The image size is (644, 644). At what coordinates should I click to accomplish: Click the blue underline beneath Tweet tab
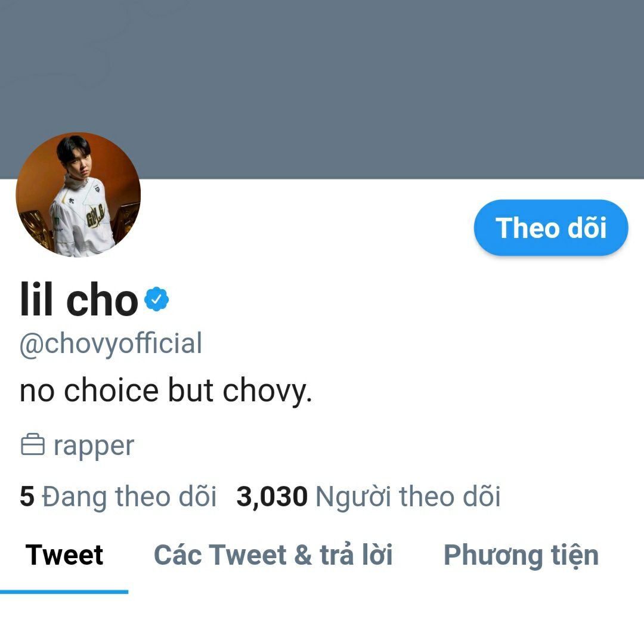point(64,592)
